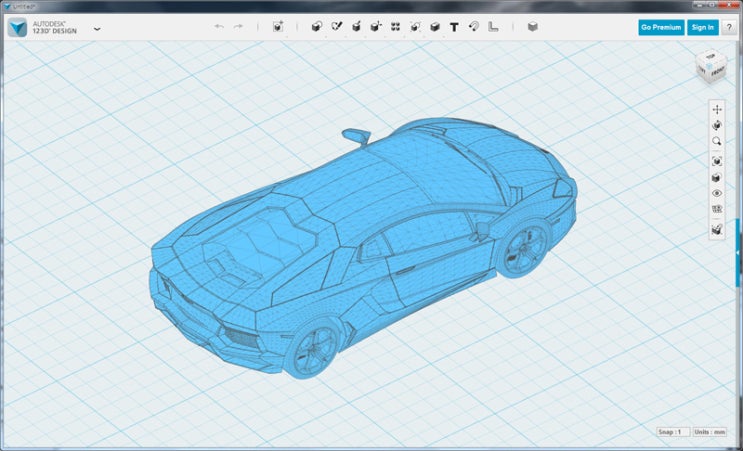This screenshot has height=451, width=743.
Task: Open the Snap : 1 setting
Action: [673, 432]
